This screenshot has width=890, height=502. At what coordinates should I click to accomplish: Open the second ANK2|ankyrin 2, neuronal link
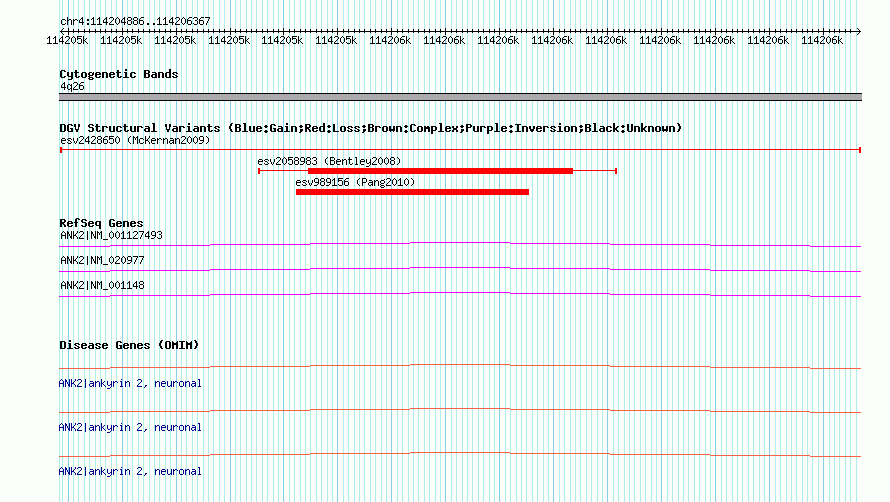point(130,427)
